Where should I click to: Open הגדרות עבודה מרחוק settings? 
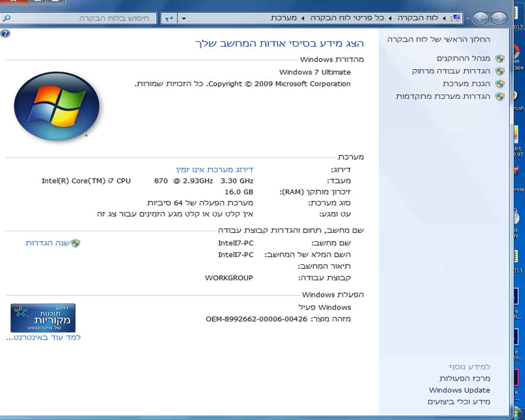click(x=451, y=71)
